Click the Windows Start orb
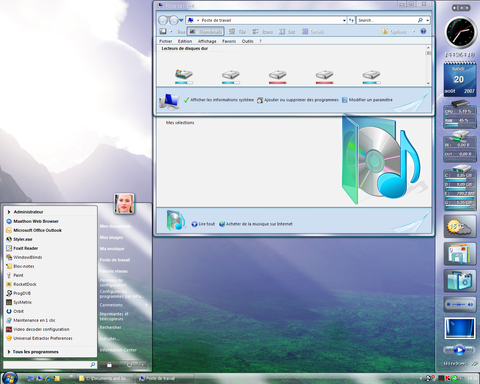 (9, 378)
